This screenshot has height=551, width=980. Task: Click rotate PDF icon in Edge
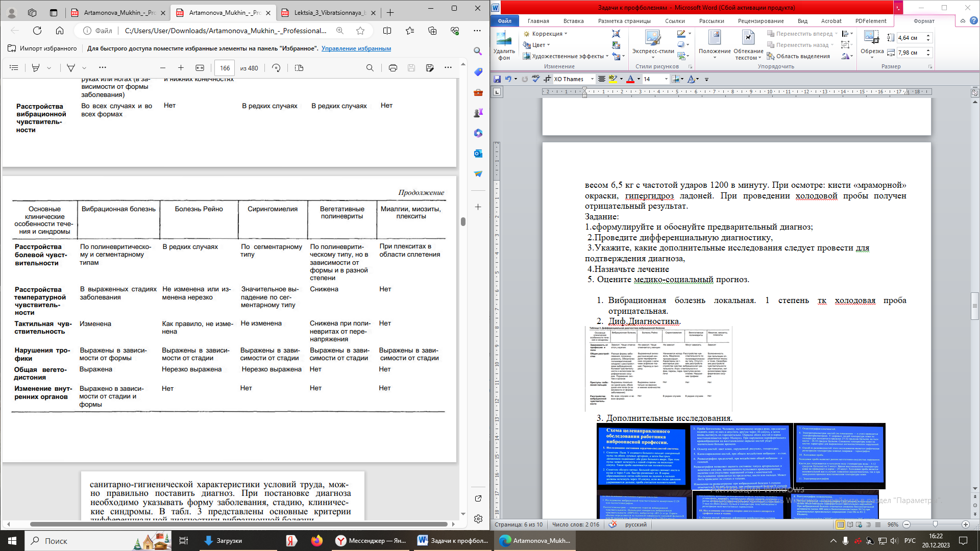(x=276, y=68)
